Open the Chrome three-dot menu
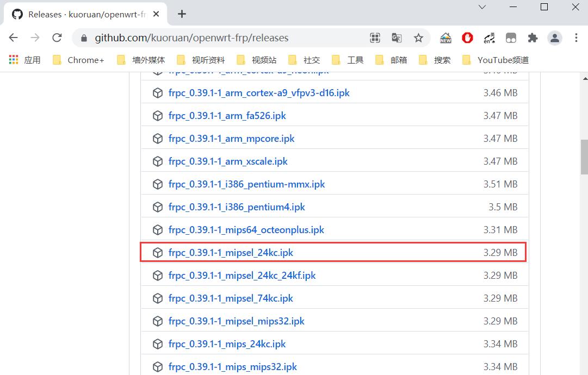 [x=576, y=37]
